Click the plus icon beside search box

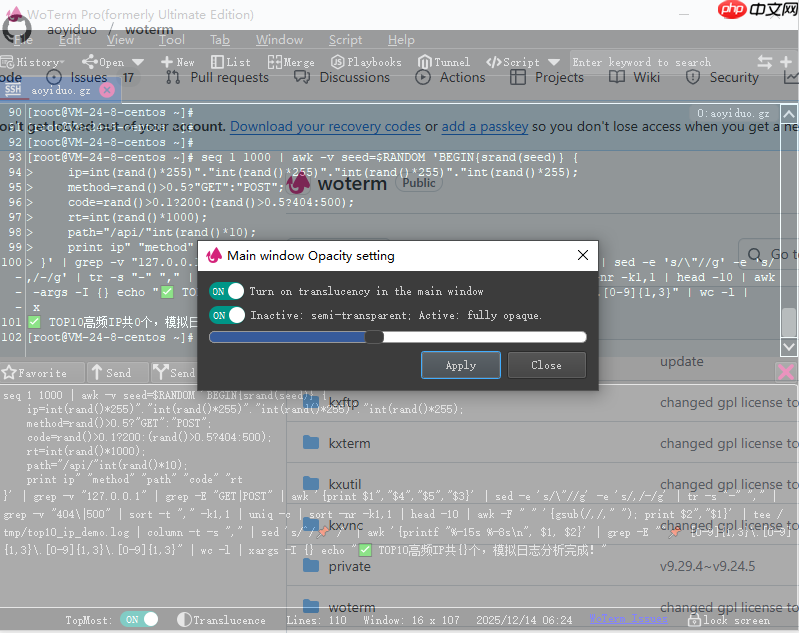point(786,62)
